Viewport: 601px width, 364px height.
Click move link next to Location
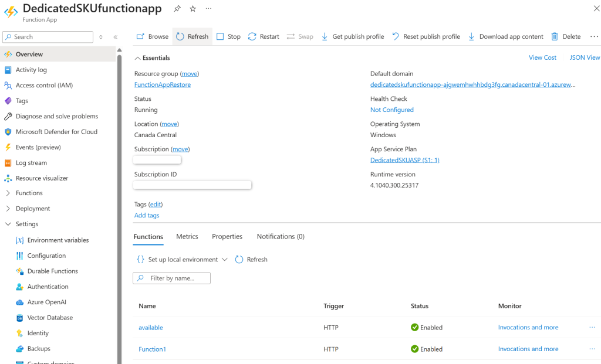(x=169, y=124)
